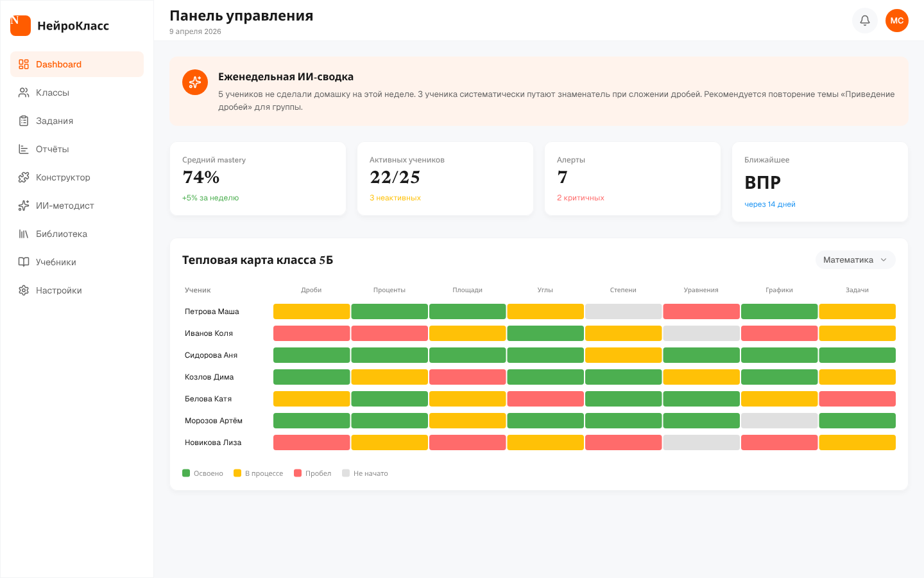This screenshot has width=924, height=578.
Task: Click the notification bell icon
Action: (864, 21)
